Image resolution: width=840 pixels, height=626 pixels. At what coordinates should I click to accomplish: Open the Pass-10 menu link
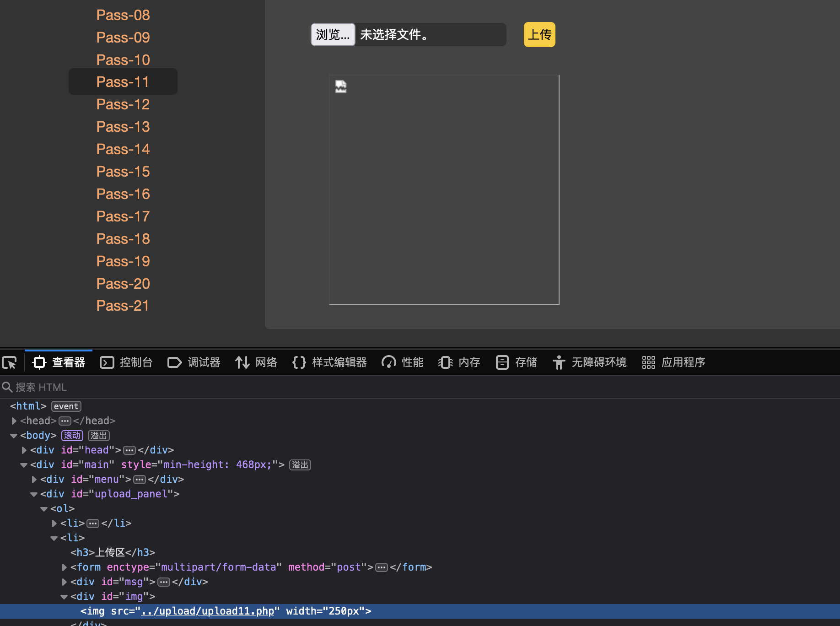pos(123,60)
